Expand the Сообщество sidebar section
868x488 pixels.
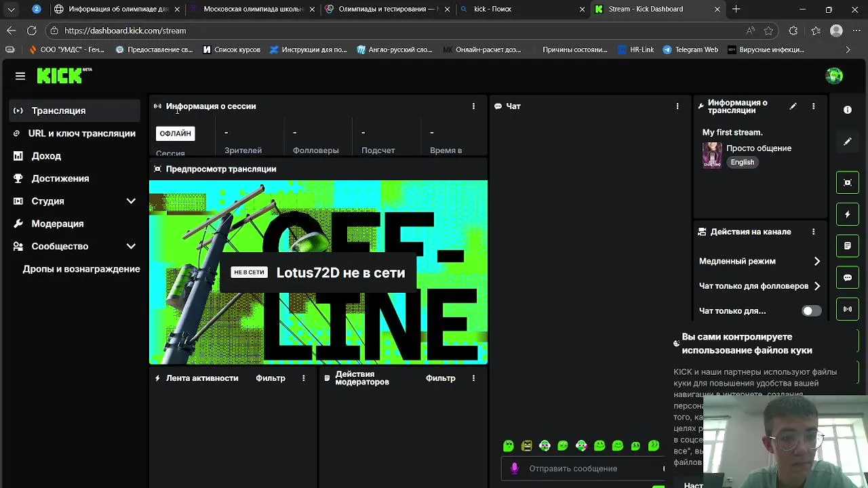click(x=131, y=246)
